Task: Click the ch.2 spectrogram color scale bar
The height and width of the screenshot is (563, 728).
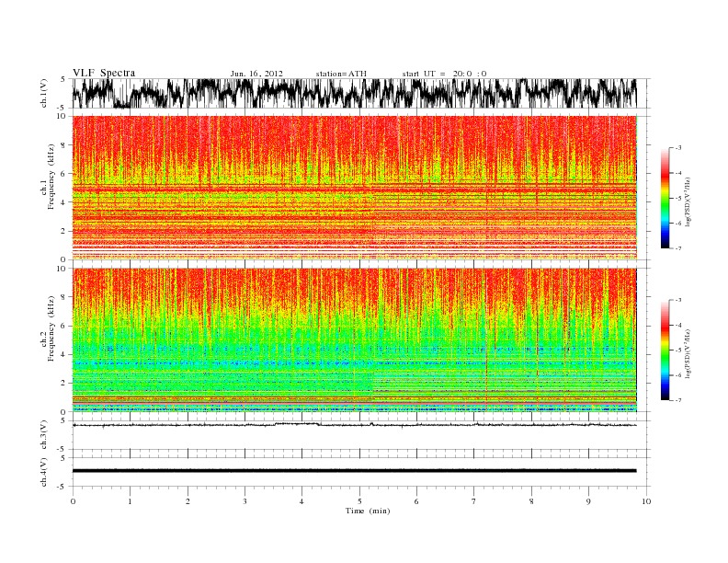Action: [665, 350]
